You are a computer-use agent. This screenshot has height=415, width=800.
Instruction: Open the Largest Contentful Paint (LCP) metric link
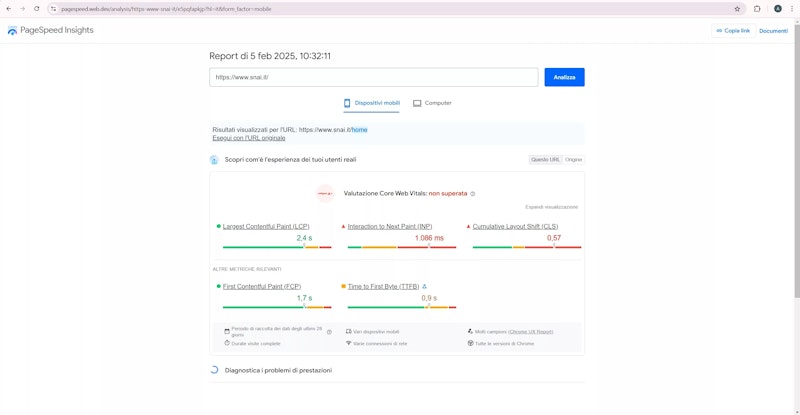(266, 227)
